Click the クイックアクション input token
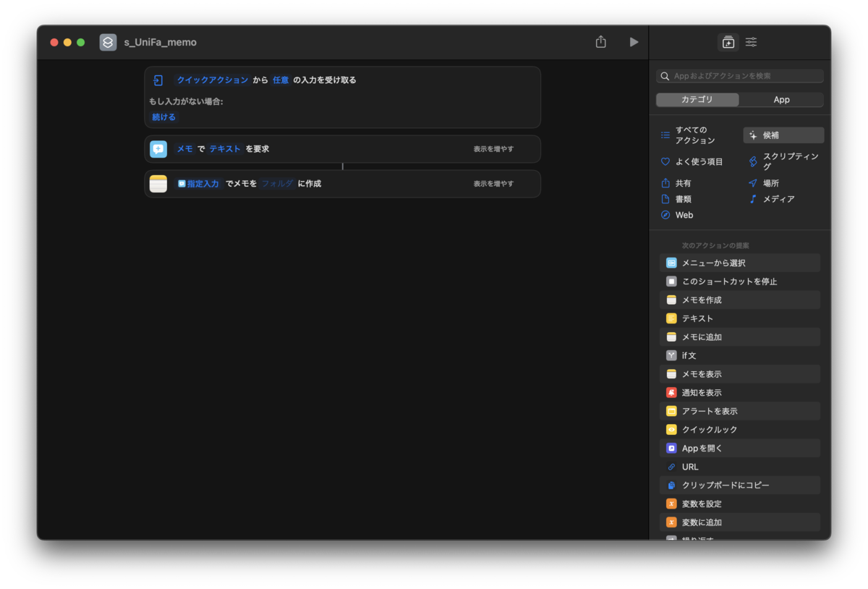Viewport: 868px width, 589px height. click(x=213, y=80)
